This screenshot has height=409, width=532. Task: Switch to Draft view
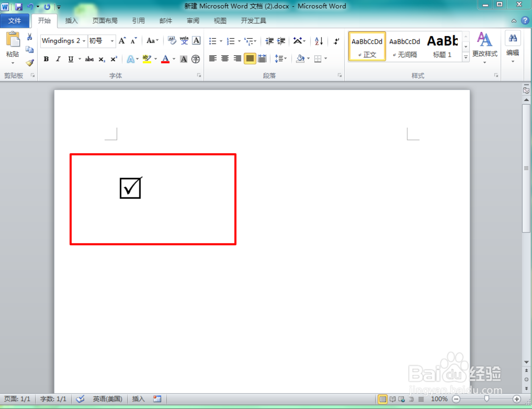coord(421,399)
